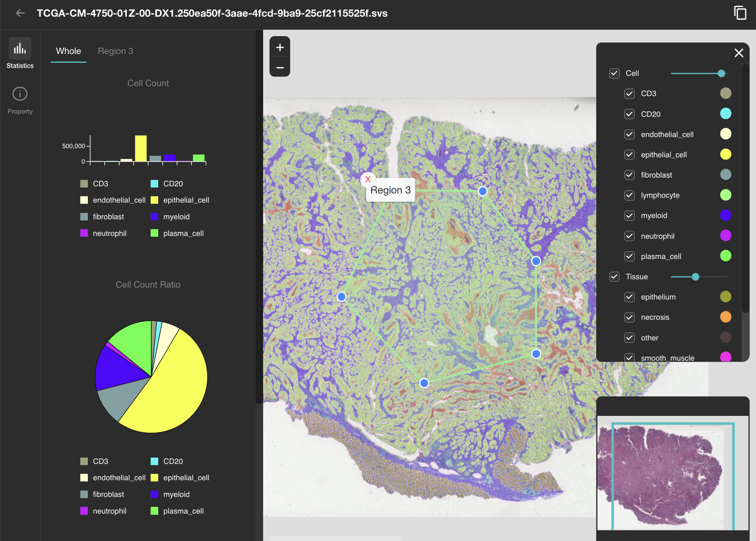Zoom in with the plus button
Image resolution: width=756 pixels, height=541 pixels.
pos(280,48)
